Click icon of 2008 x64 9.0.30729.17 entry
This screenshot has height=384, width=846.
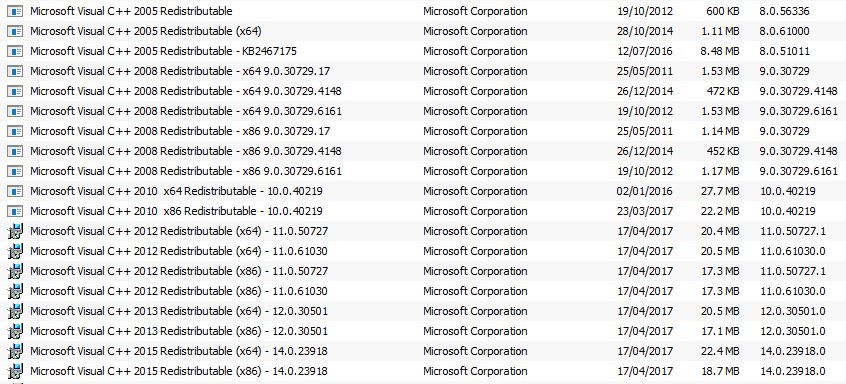point(15,71)
